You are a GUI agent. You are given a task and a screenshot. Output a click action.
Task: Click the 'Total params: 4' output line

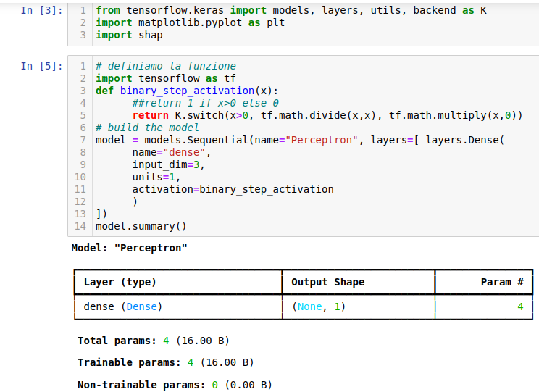154,341
